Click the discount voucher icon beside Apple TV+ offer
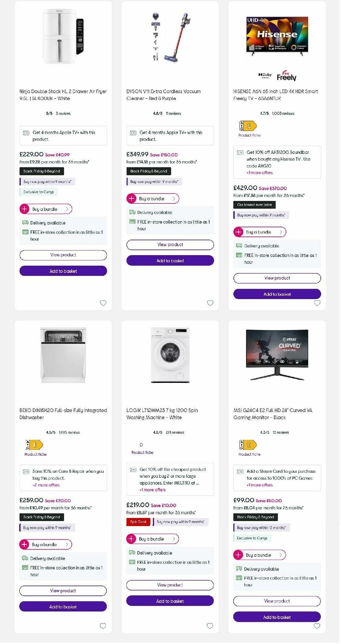This screenshot has height=644, width=341. pos(26,132)
